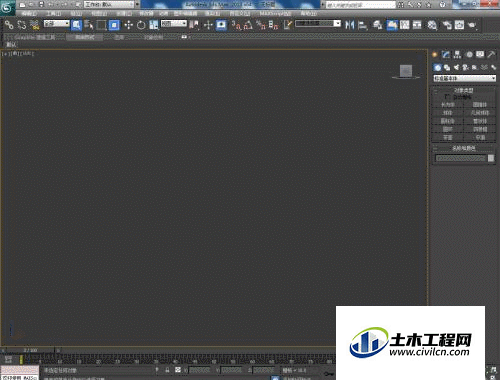Click the Render Production teapot icon

coord(472,25)
